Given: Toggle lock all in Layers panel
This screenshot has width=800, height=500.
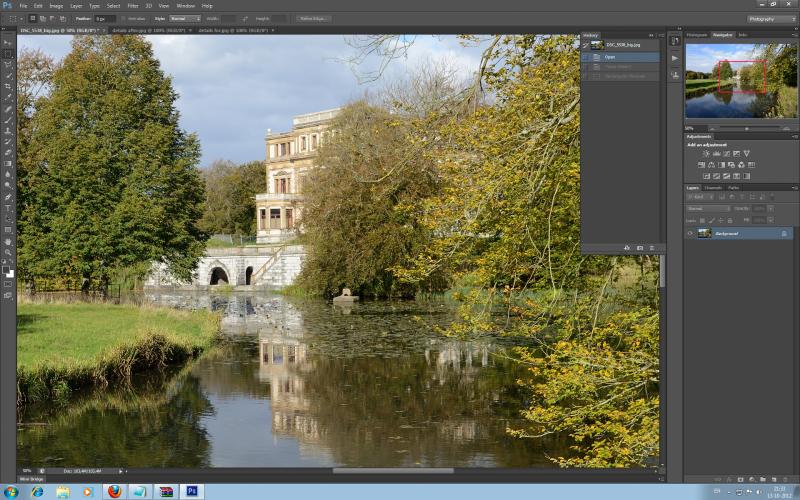Looking at the screenshot, I should (x=730, y=220).
